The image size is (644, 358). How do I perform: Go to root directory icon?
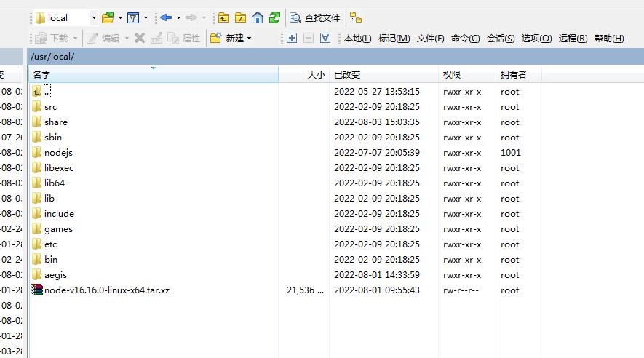point(240,17)
